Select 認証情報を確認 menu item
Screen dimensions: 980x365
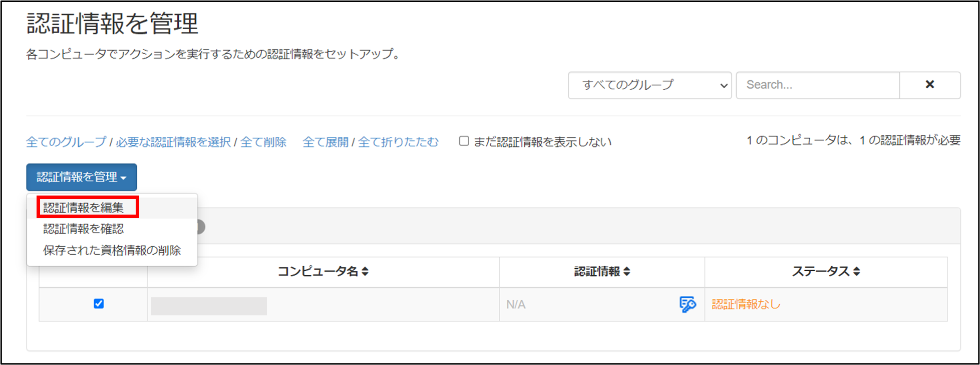(112, 229)
